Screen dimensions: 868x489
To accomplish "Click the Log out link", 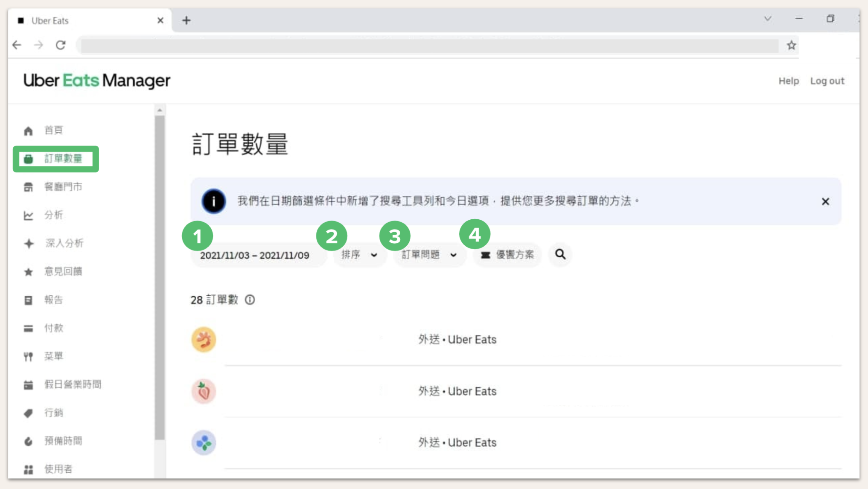I will 827,81.
